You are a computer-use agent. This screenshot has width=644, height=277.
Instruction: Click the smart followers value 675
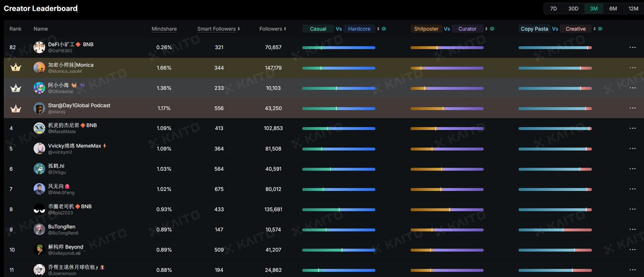pyautogui.click(x=218, y=189)
